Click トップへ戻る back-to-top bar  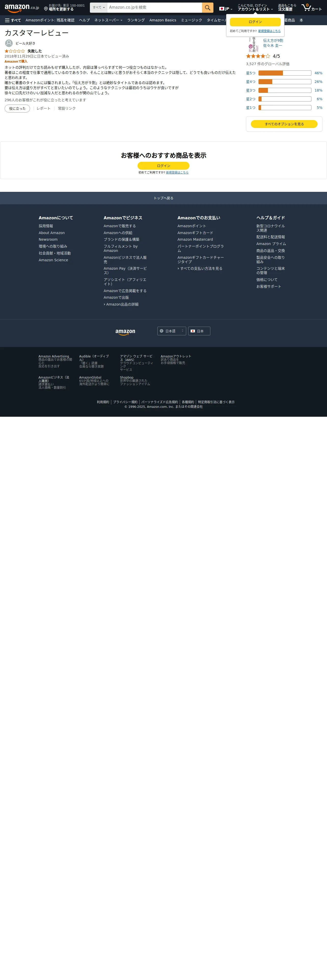click(163, 198)
